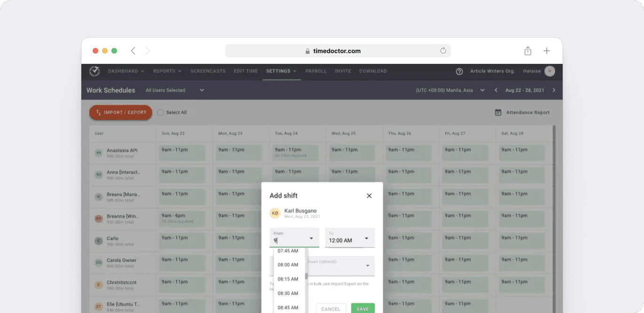This screenshot has width=644, height=313.
Task: Close the Add shift dialog
Action: tap(369, 196)
